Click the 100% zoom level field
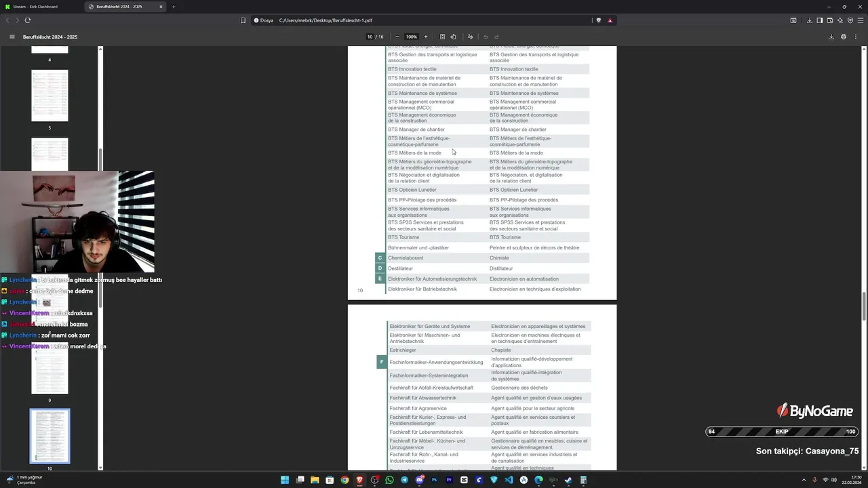 click(x=412, y=37)
